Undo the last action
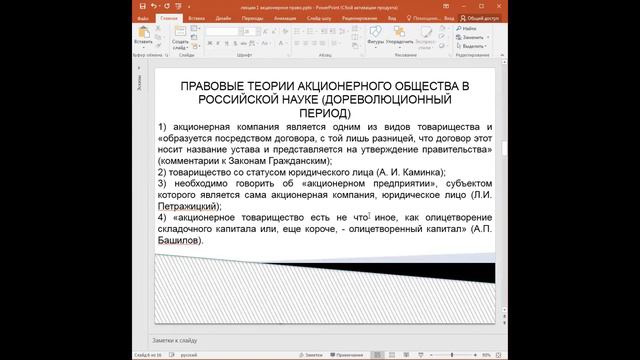640x360 pixels. coord(153,6)
